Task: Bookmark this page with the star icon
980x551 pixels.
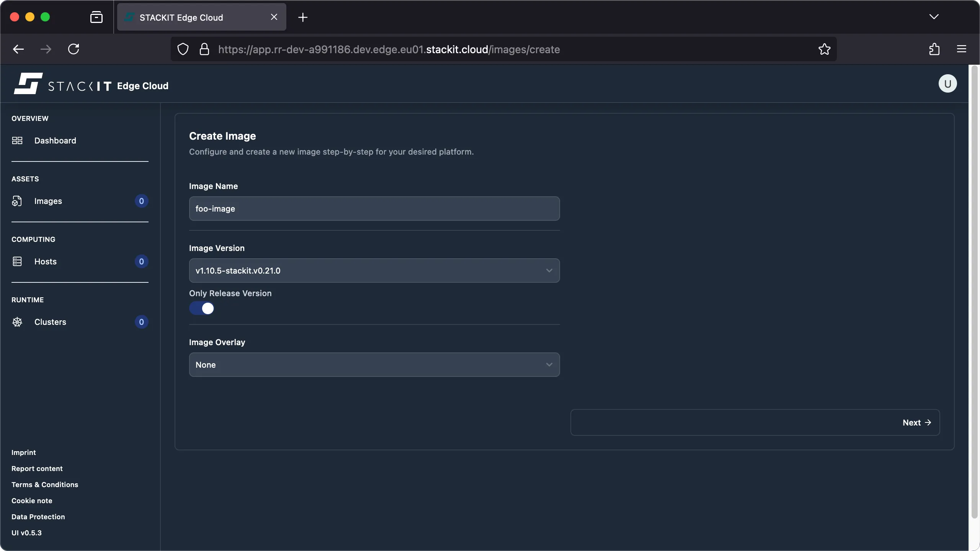Action: (824, 49)
